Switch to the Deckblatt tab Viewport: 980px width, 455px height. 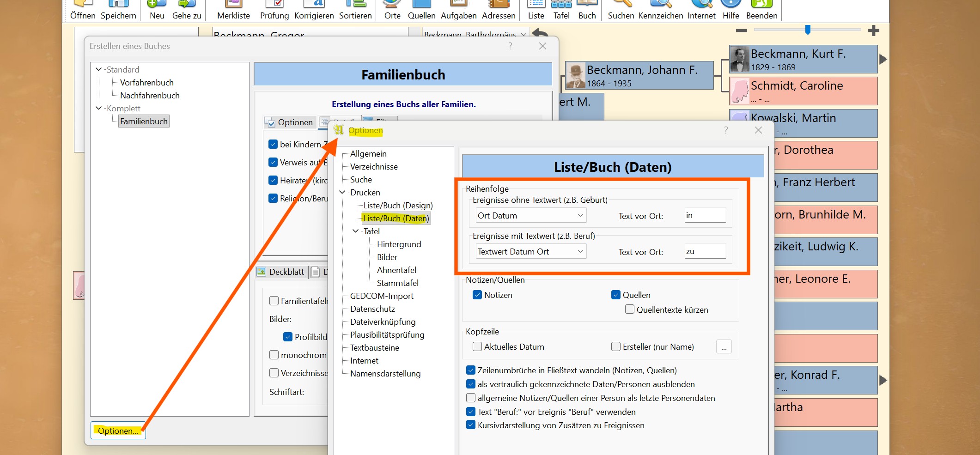(x=281, y=272)
